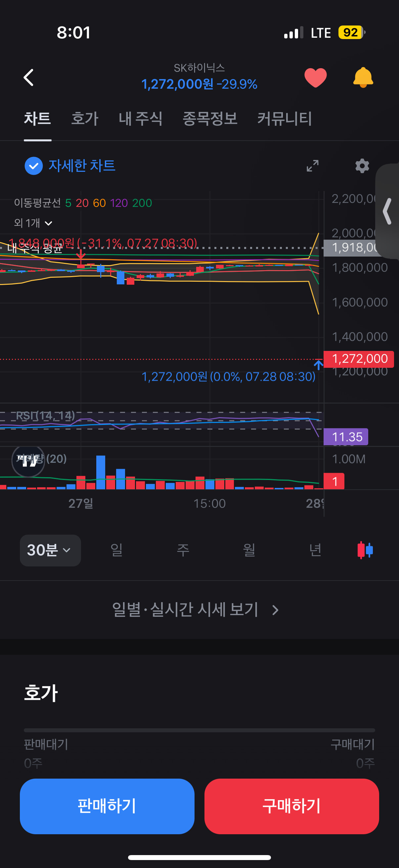The image size is (399, 868).
Task: Open the 30분 interval dropdown
Action: [x=50, y=550]
